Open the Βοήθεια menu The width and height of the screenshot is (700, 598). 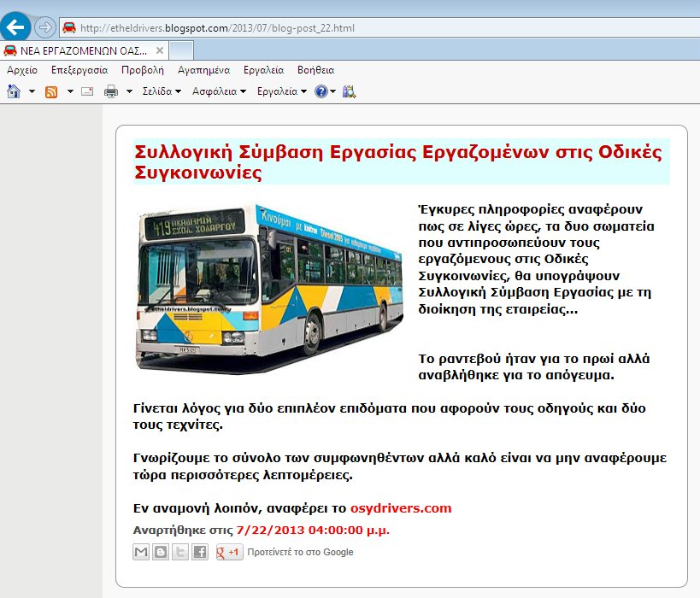click(315, 70)
